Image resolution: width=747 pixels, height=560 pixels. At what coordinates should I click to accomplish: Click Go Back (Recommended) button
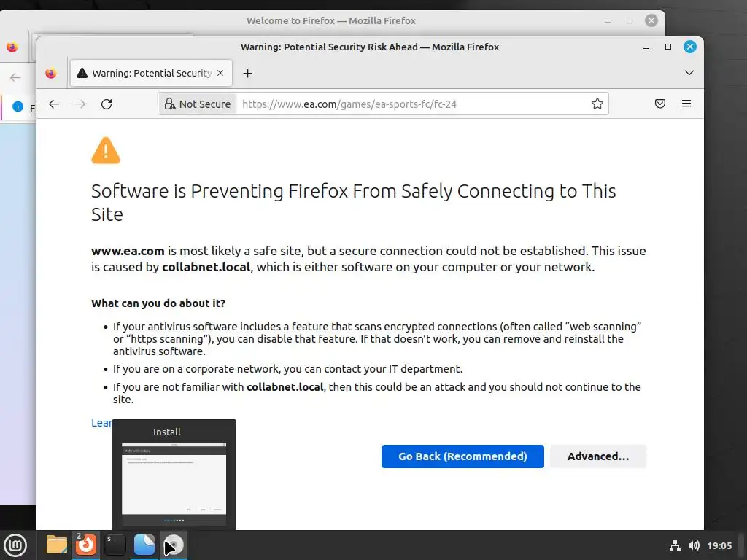coord(462,456)
